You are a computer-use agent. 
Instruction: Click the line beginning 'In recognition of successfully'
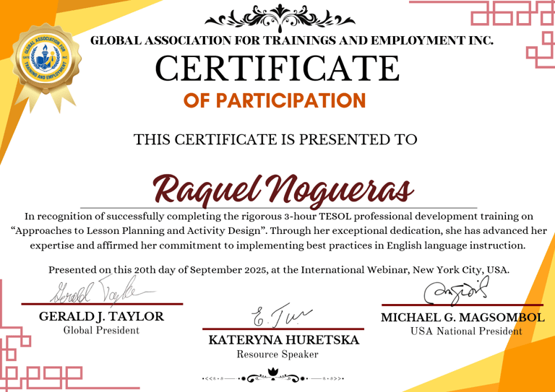(x=279, y=217)
